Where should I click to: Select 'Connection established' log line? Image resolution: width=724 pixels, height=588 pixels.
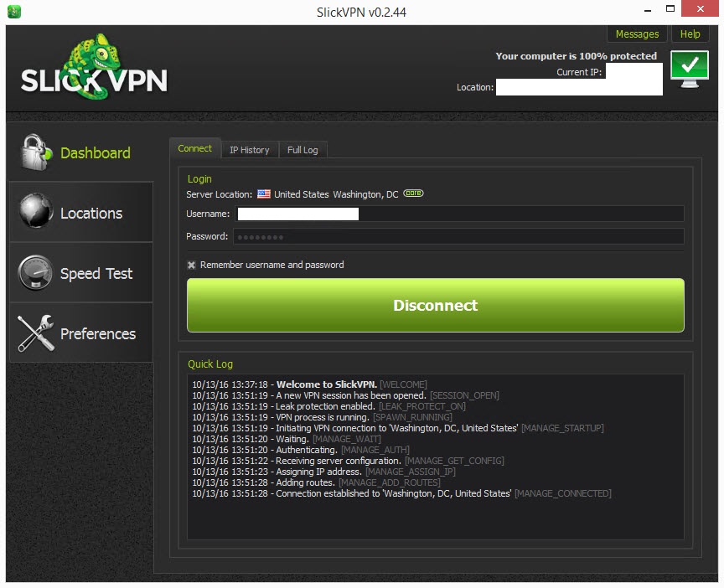pyautogui.click(x=401, y=494)
